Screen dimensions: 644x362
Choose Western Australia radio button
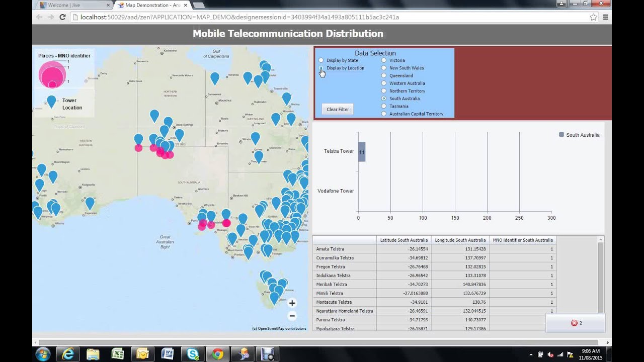(384, 83)
